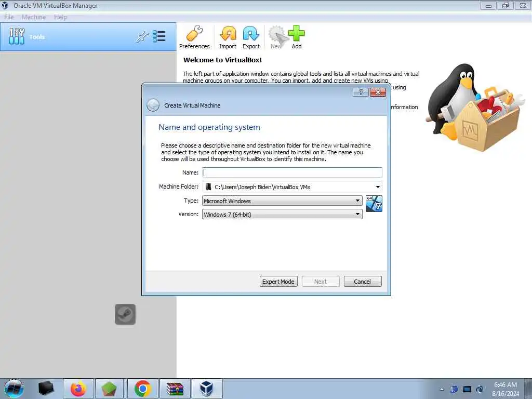Click the New virtual machine icon
This screenshot has height=399, width=532.
[276, 37]
